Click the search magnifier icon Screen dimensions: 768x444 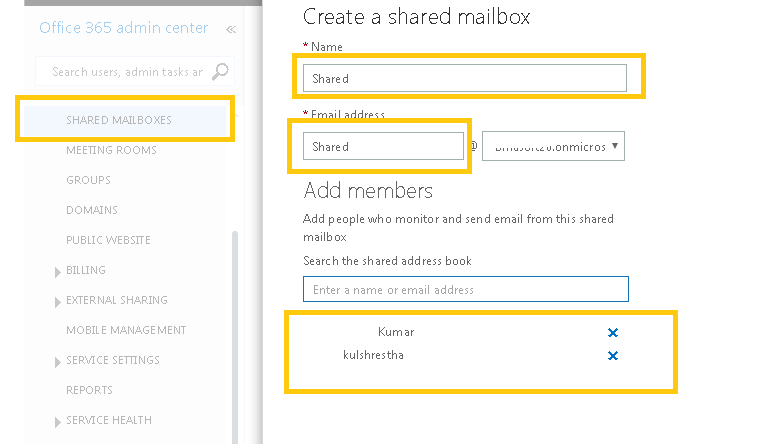(x=220, y=72)
